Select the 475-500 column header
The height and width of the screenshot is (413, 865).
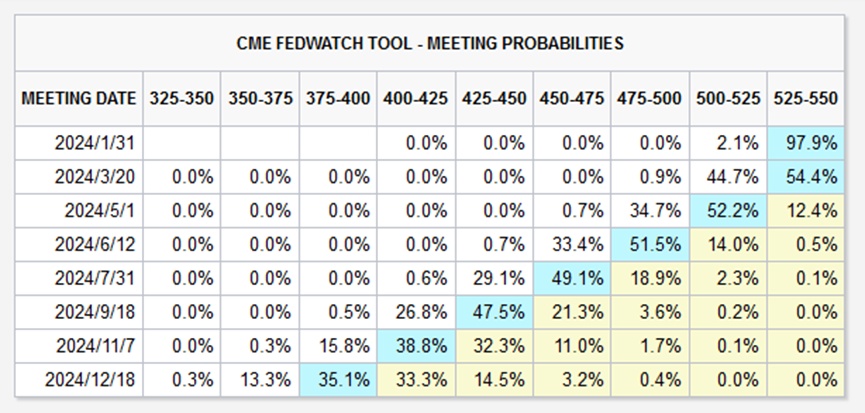(649, 99)
